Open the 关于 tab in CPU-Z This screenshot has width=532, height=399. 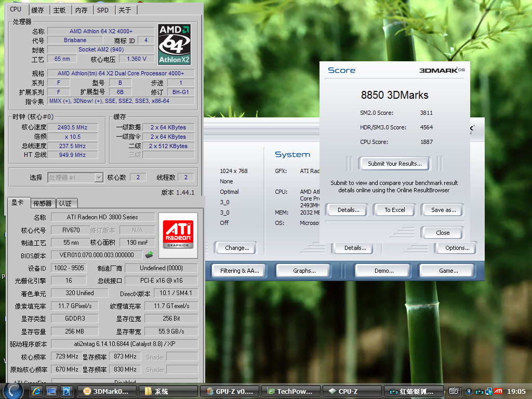(125, 10)
